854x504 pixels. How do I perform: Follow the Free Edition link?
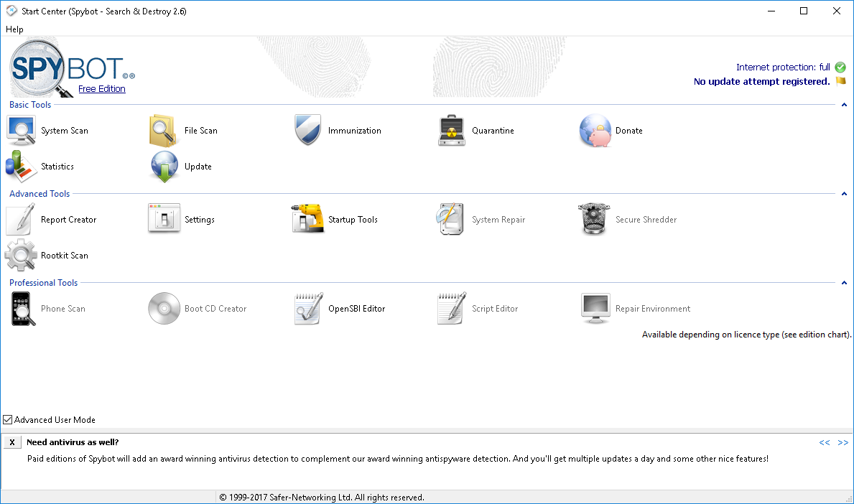102,89
